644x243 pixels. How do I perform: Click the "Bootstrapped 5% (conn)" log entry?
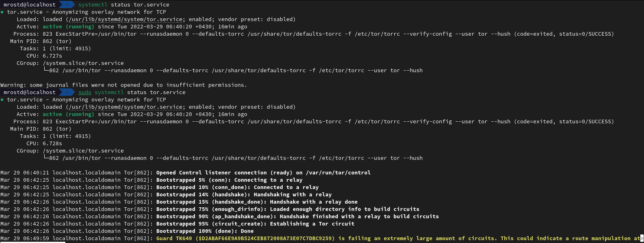pyautogui.click(x=229, y=180)
